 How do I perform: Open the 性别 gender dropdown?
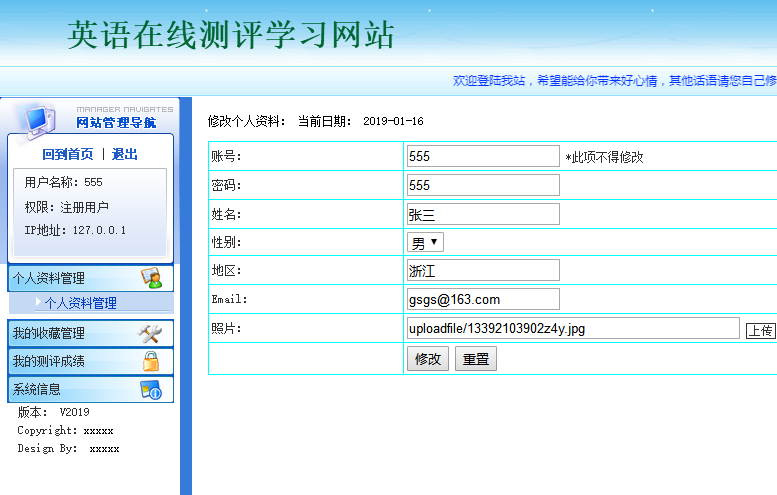pos(425,243)
